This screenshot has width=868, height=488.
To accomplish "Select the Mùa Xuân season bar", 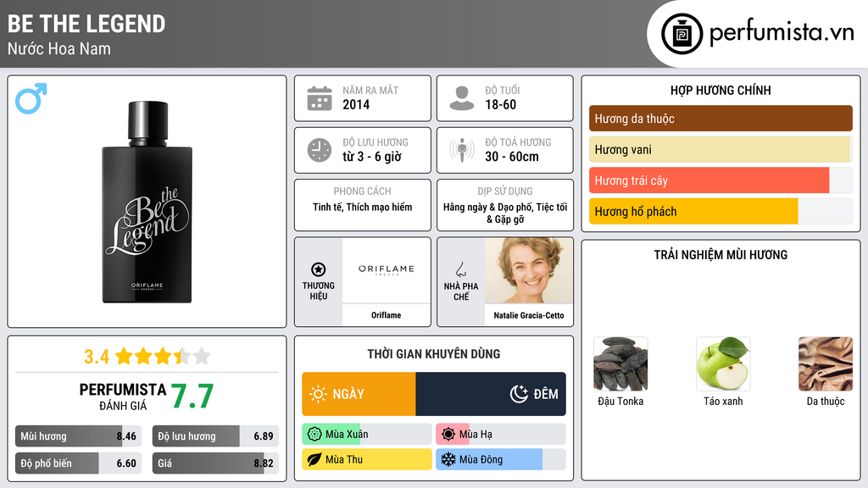I will pos(366,435).
